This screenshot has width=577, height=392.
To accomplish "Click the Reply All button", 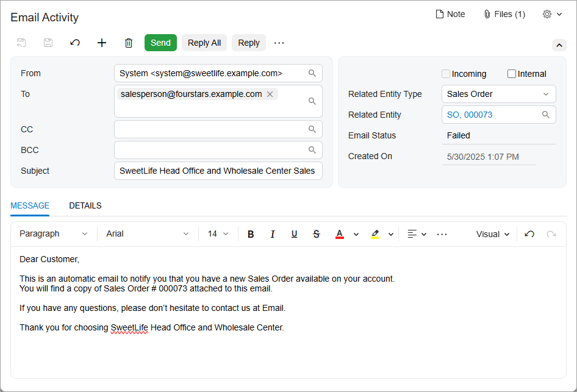I will (x=204, y=43).
